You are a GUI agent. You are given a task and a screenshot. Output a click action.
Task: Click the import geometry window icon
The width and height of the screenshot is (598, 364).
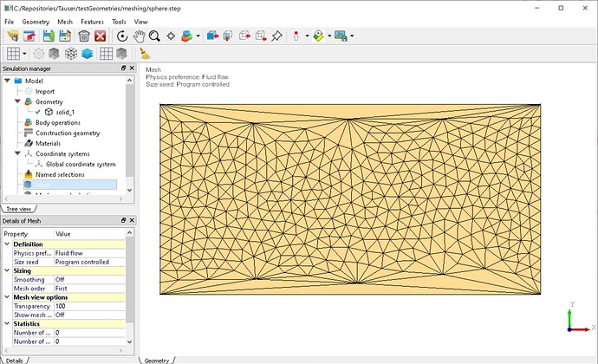[x=29, y=36]
